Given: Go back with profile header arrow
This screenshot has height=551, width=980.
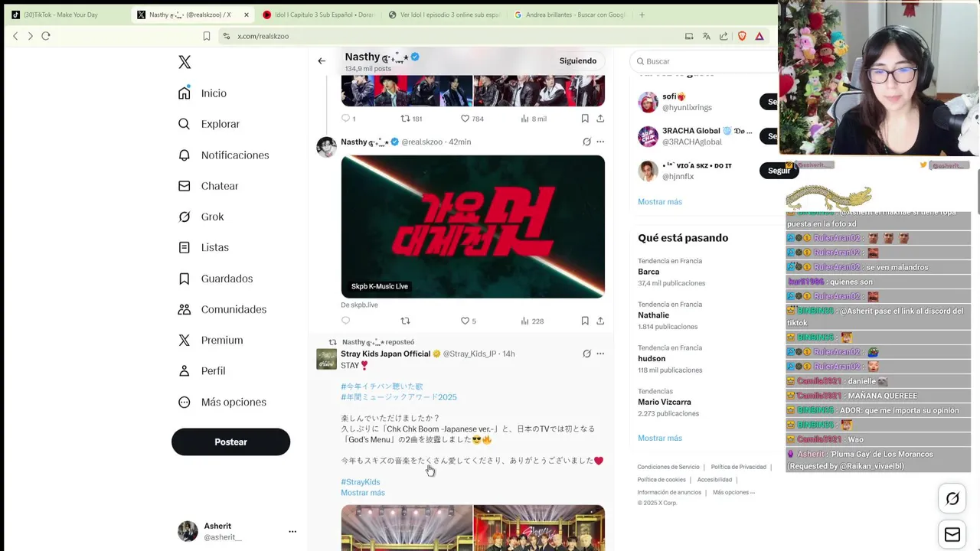Looking at the screenshot, I should pos(322,61).
